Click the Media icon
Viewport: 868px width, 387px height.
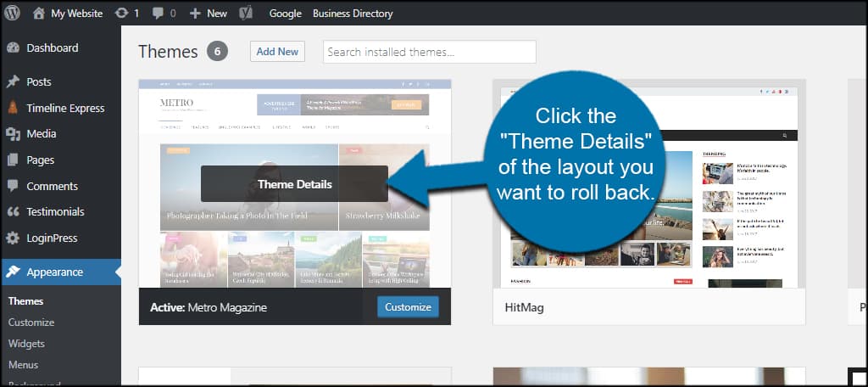(13, 133)
